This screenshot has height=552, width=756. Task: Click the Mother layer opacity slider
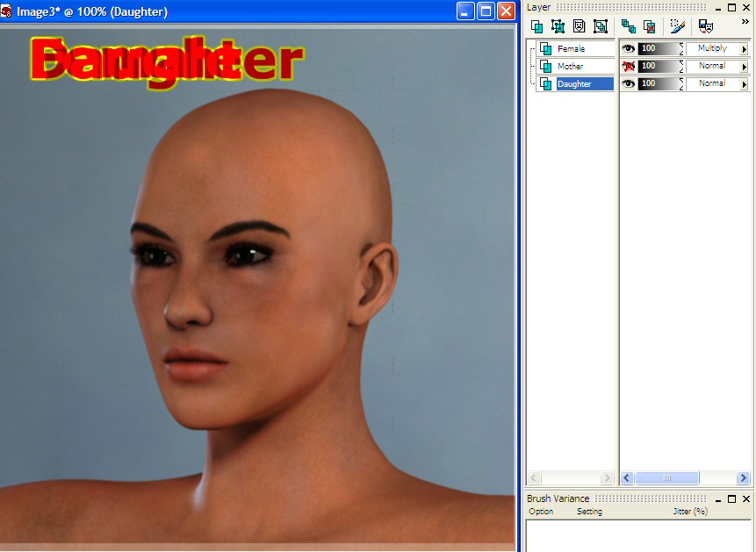[659, 66]
